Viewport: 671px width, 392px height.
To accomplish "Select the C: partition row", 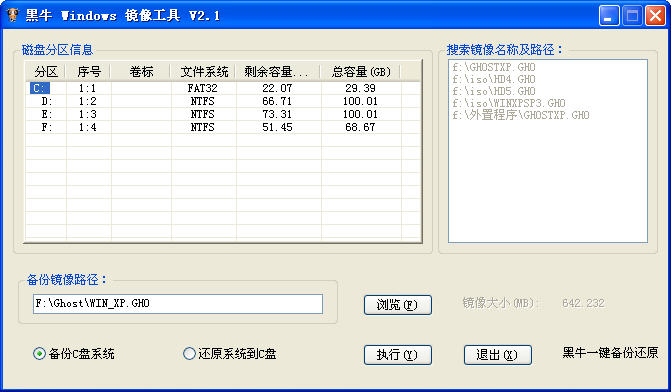I will (x=223, y=88).
